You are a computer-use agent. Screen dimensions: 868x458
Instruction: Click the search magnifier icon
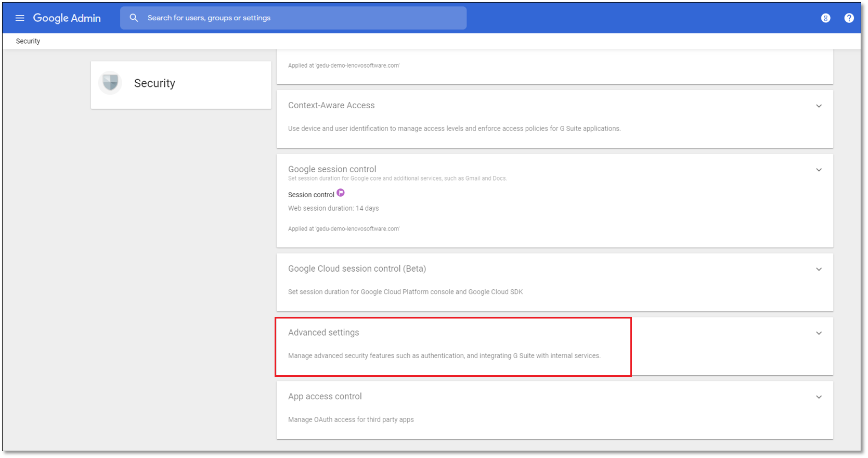134,18
